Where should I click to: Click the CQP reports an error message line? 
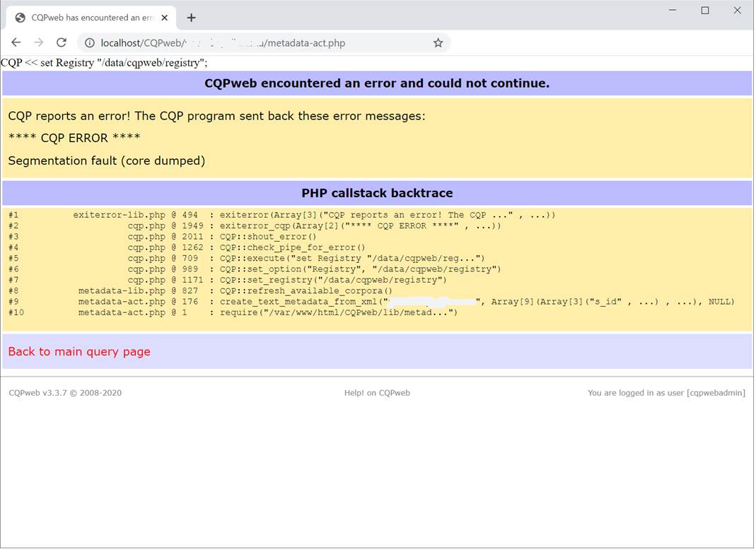click(x=217, y=116)
